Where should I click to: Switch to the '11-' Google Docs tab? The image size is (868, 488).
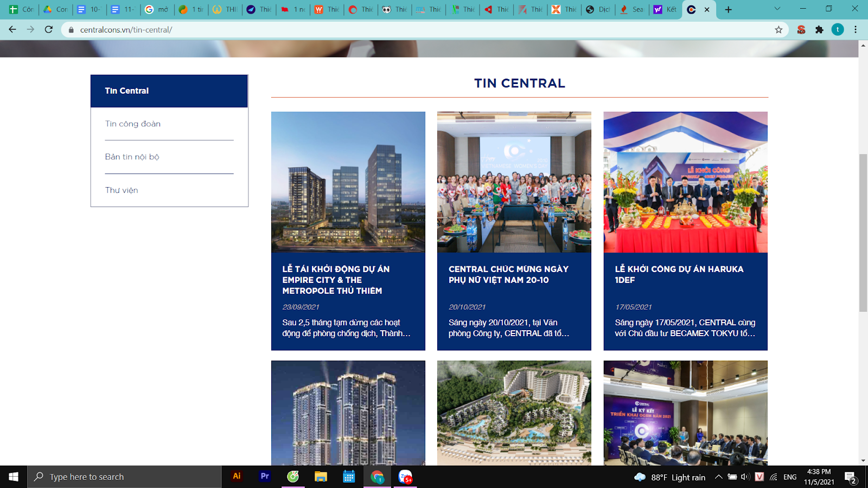(123, 9)
